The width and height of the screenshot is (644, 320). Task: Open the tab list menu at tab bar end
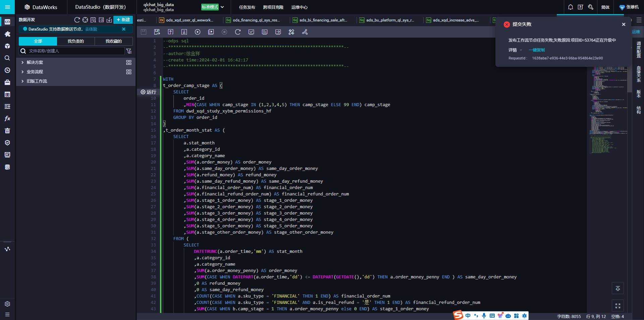point(639,20)
